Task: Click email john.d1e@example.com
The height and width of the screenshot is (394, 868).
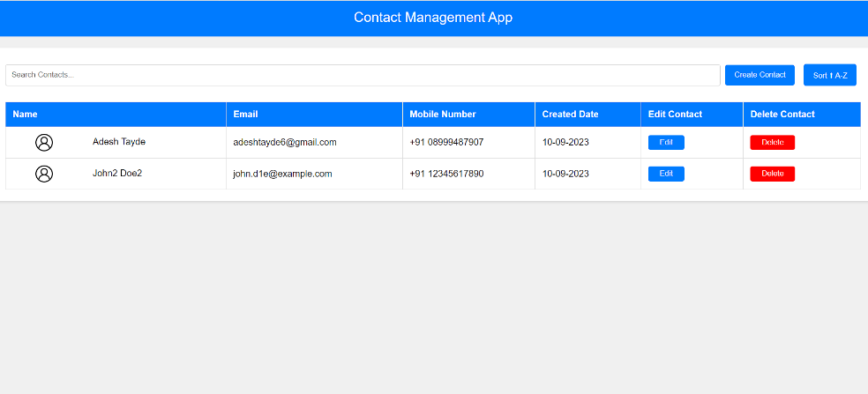Action: pyautogui.click(x=282, y=174)
